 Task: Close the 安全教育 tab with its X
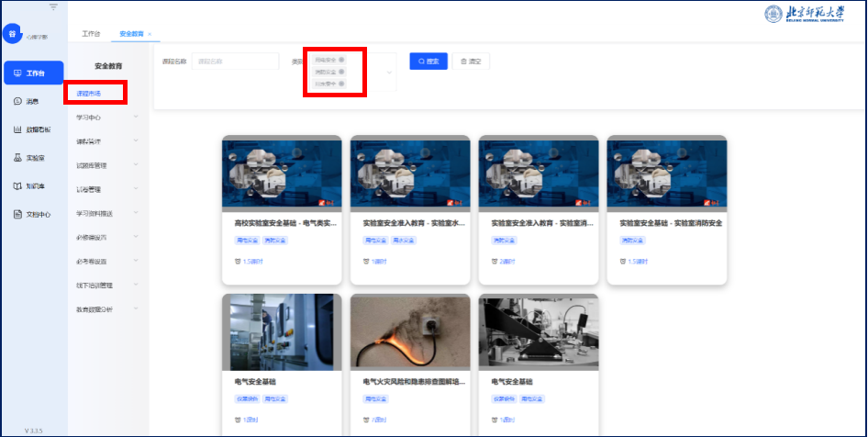(x=150, y=34)
